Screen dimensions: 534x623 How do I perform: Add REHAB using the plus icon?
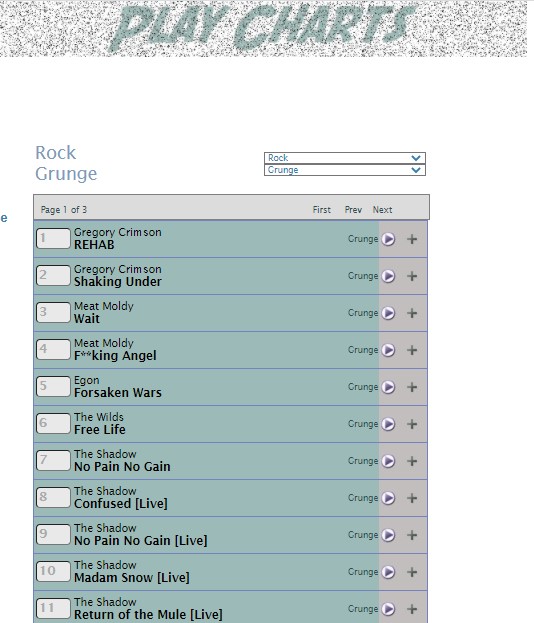coord(412,239)
